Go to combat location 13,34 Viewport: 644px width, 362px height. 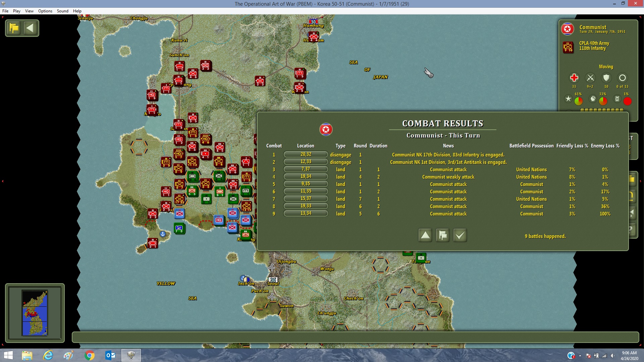tap(306, 214)
